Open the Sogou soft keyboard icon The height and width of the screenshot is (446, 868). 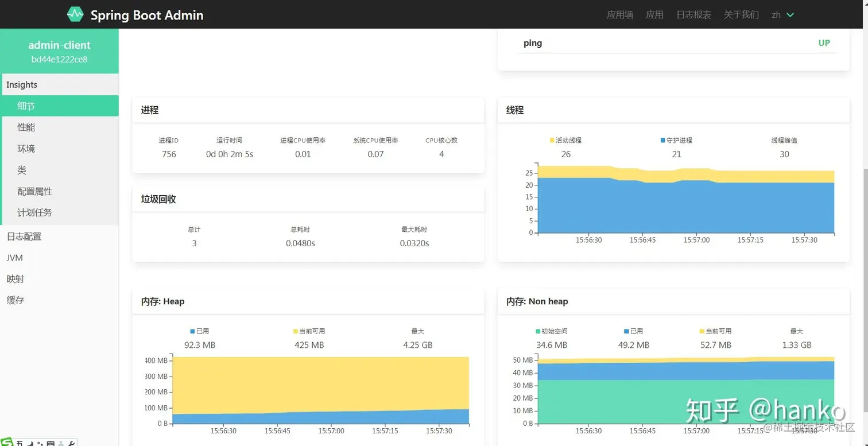[51, 443]
